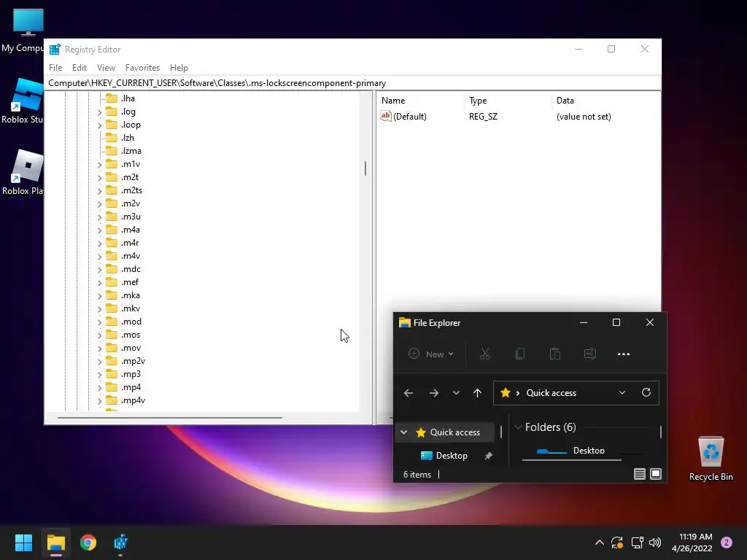Open the Recycle Bin desktop icon
This screenshot has width=747, height=560.
tap(711, 459)
